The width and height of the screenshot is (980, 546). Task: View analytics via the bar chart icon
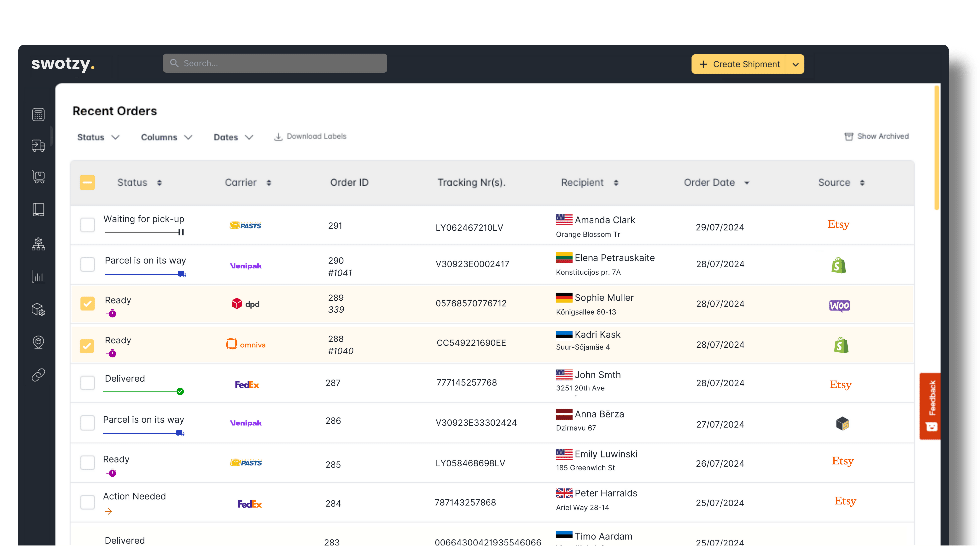pyautogui.click(x=38, y=277)
